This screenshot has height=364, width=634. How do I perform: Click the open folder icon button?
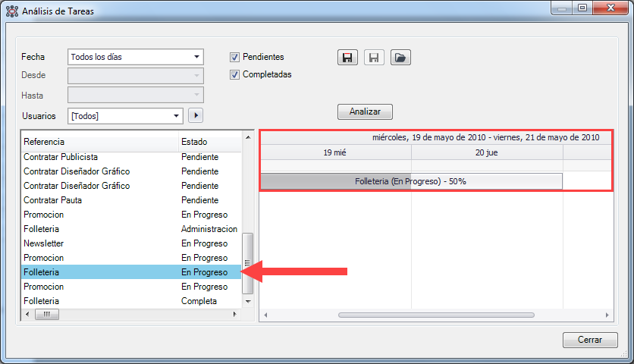400,58
